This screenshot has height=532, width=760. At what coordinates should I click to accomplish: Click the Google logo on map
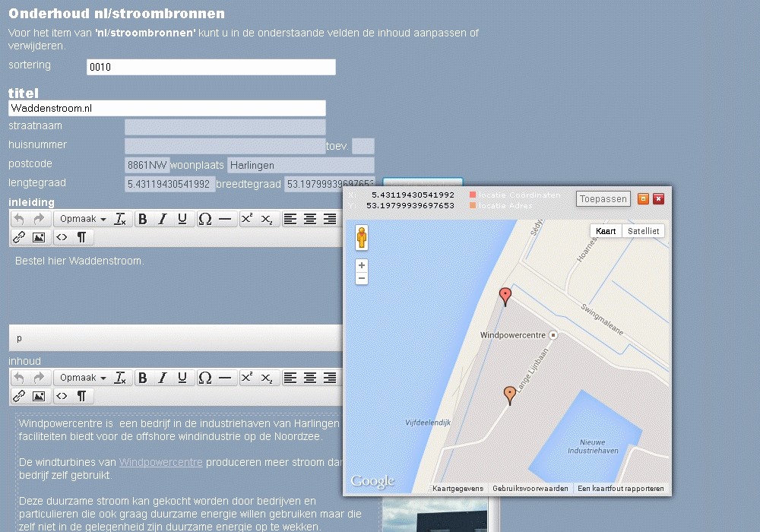(x=372, y=481)
